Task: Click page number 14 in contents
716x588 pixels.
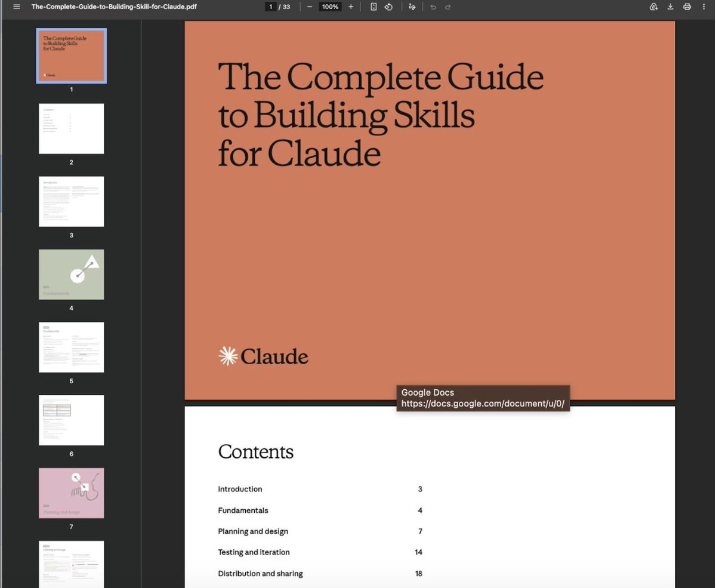Action: point(419,552)
